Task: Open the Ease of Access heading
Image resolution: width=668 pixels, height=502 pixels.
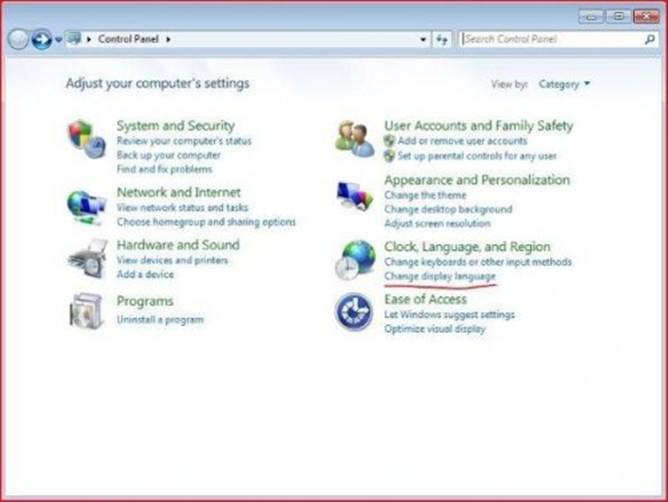Action: click(426, 300)
